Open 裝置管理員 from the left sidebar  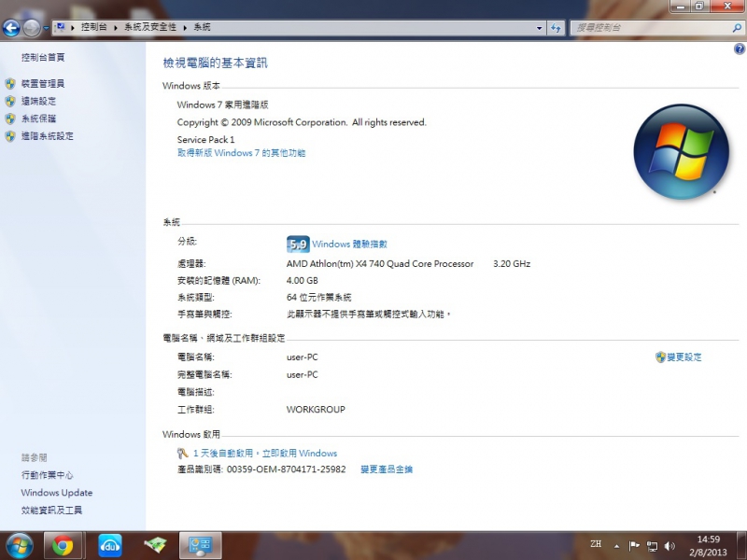click(43, 84)
